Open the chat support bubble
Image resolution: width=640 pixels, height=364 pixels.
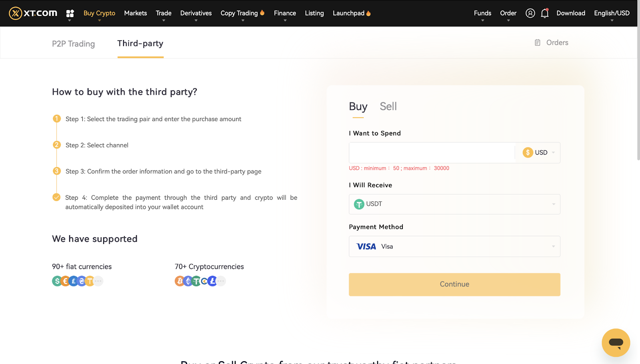click(616, 342)
